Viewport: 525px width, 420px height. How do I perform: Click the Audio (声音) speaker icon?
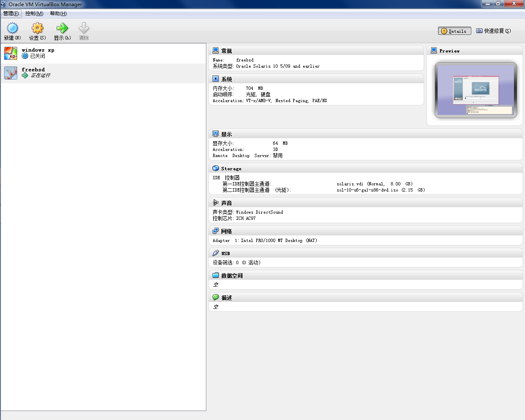[x=216, y=203]
